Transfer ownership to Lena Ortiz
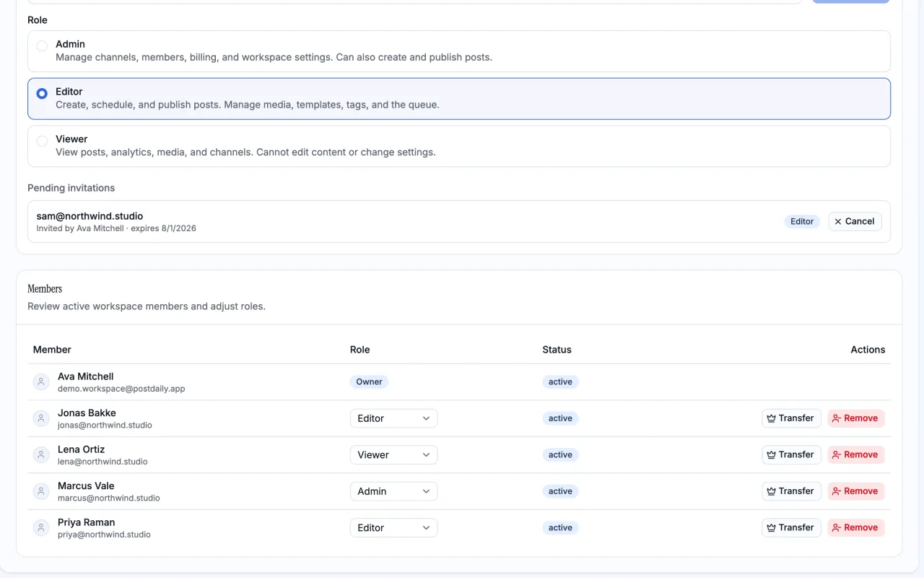Viewport: 924px width, 578px height. 791,454
